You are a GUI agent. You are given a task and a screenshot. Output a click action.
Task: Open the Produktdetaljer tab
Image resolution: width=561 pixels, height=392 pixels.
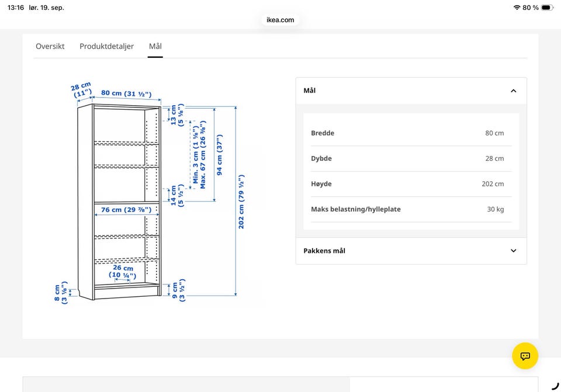point(106,46)
